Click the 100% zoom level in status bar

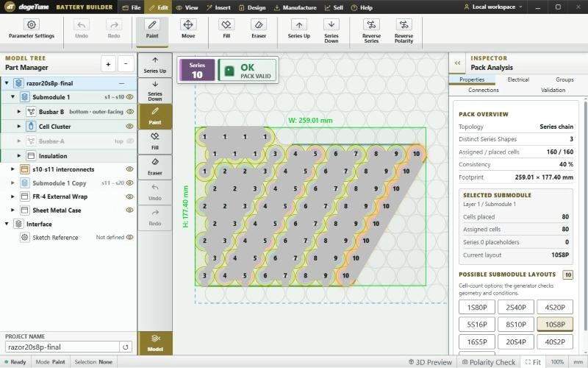coord(557,362)
